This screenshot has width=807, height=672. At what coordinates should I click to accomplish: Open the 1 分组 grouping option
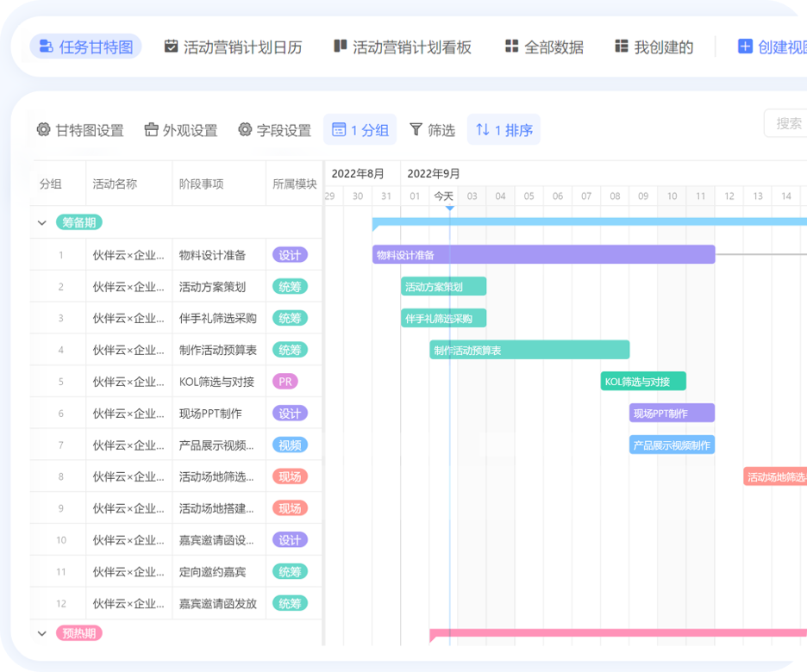(360, 130)
